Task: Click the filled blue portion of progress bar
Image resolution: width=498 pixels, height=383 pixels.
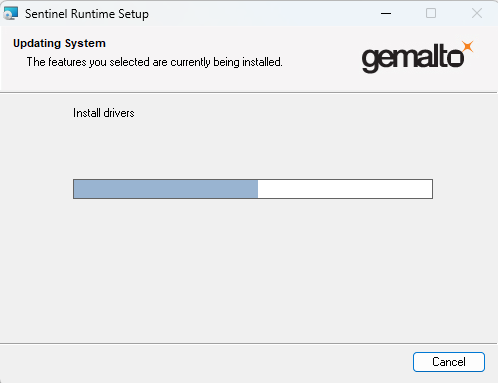Action: (x=166, y=189)
